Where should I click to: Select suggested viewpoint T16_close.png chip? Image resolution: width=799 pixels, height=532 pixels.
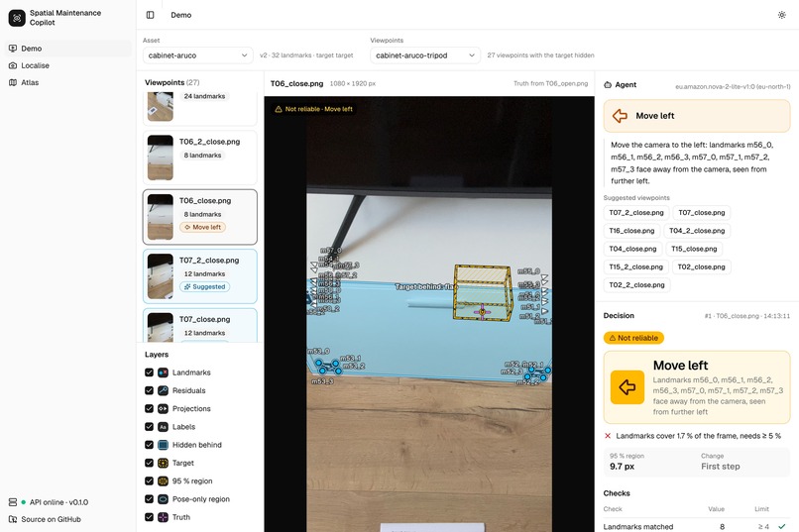point(631,231)
